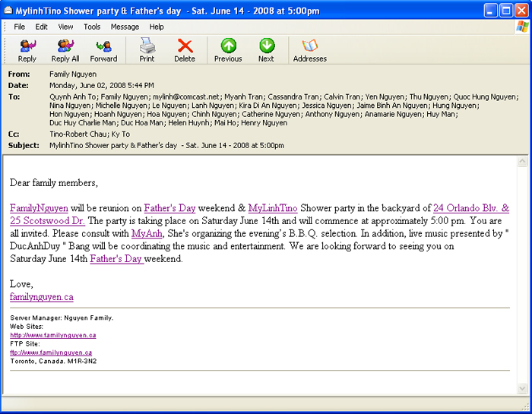The width and height of the screenshot is (532, 414).
Task: Open Father's Day link after June 14th
Action: 117,259
